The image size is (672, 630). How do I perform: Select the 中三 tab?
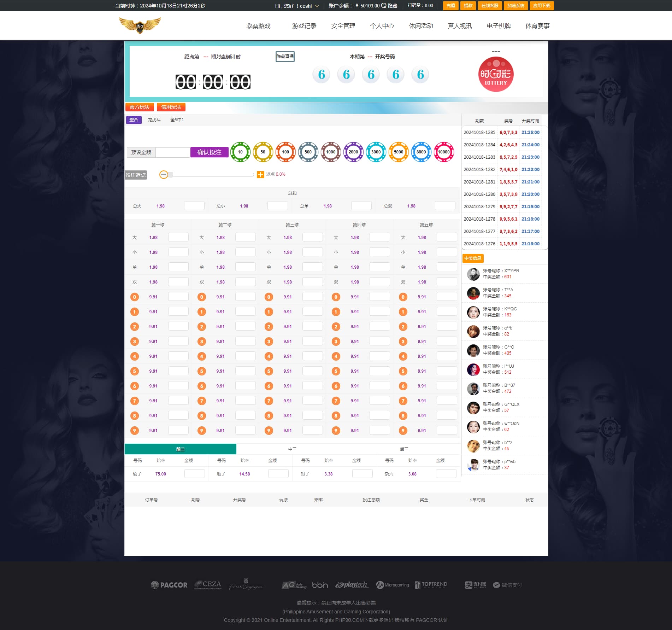pyautogui.click(x=292, y=449)
